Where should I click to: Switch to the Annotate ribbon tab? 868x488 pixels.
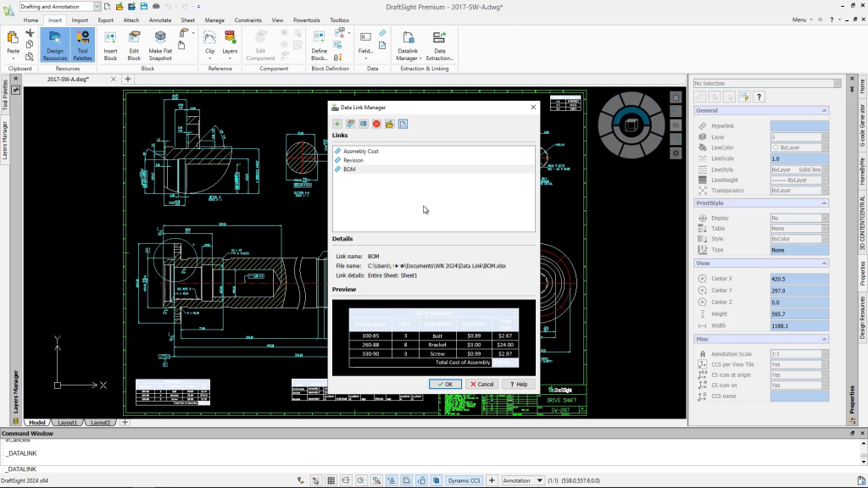point(159,19)
